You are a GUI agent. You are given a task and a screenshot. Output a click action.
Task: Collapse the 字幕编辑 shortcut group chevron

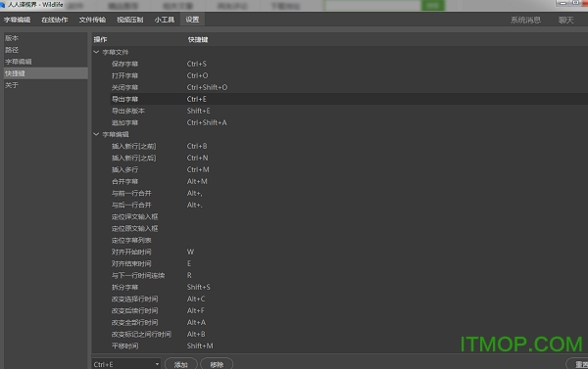click(96, 134)
